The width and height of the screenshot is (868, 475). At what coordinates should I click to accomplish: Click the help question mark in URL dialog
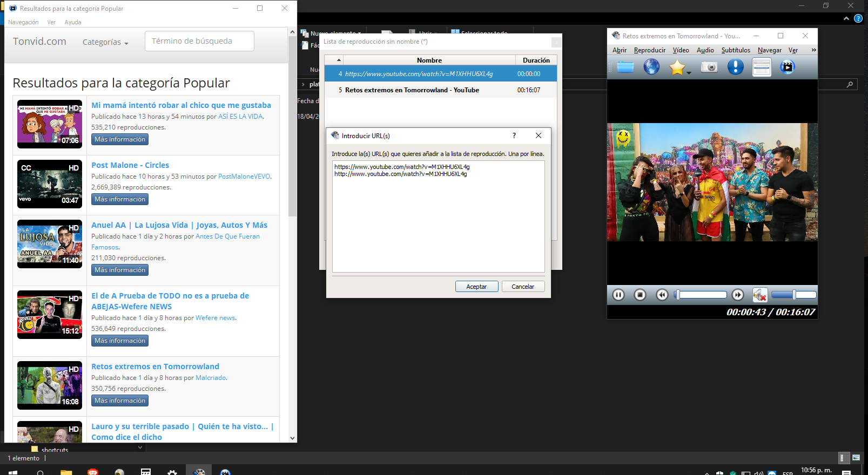tap(514, 135)
